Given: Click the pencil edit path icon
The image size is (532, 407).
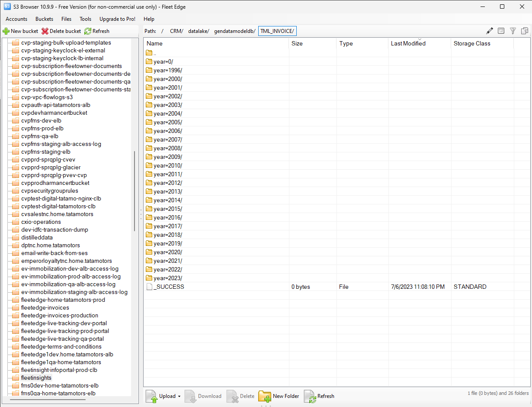Looking at the screenshot, I should click(490, 31).
